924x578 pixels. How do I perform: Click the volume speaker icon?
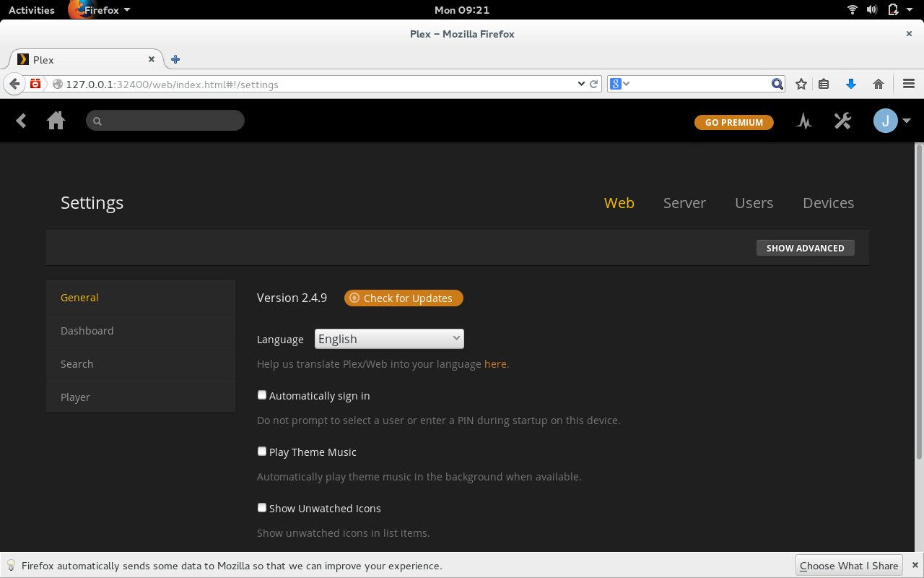click(x=872, y=10)
